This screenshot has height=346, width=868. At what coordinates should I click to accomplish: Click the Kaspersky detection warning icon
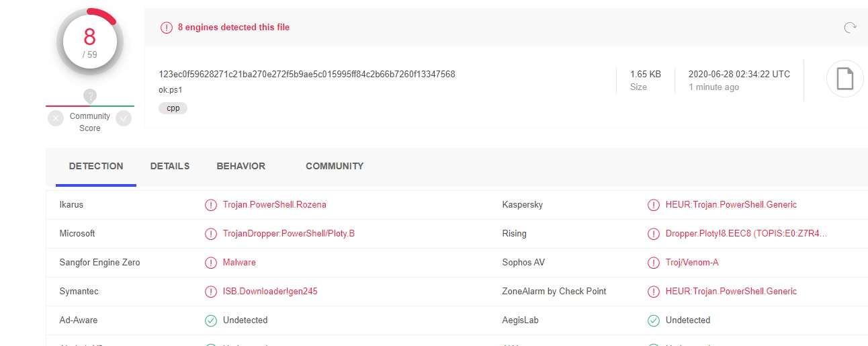point(653,205)
